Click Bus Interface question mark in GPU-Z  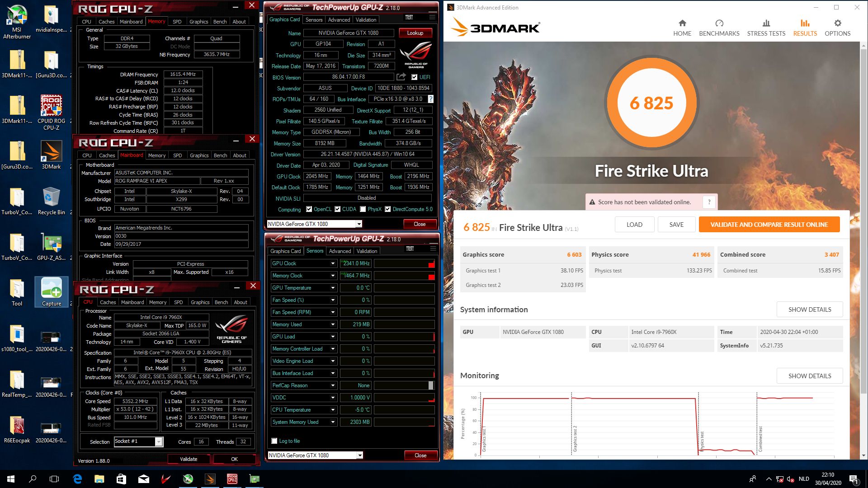[x=430, y=99]
